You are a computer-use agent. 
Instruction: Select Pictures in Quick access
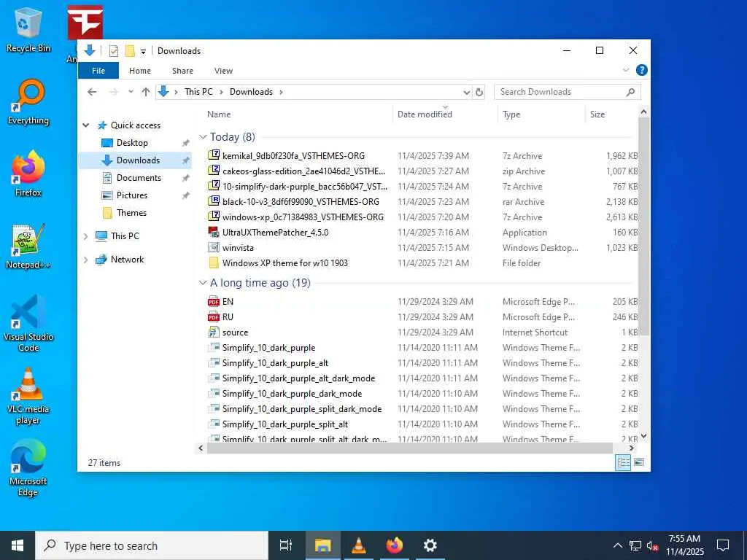coord(132,195)
